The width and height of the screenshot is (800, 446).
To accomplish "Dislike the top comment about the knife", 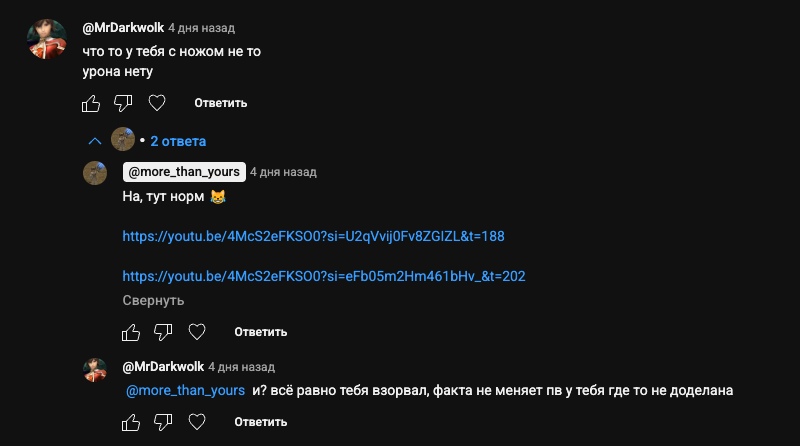I will 123,103.
